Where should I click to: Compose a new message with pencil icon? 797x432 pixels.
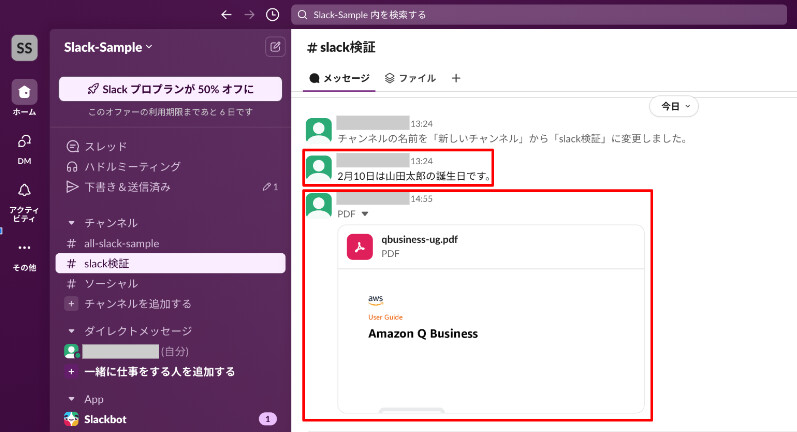[x=275, y=47]
